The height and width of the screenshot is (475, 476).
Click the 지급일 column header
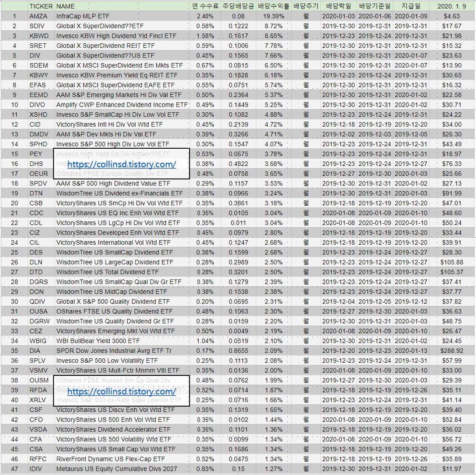[411, 6]
